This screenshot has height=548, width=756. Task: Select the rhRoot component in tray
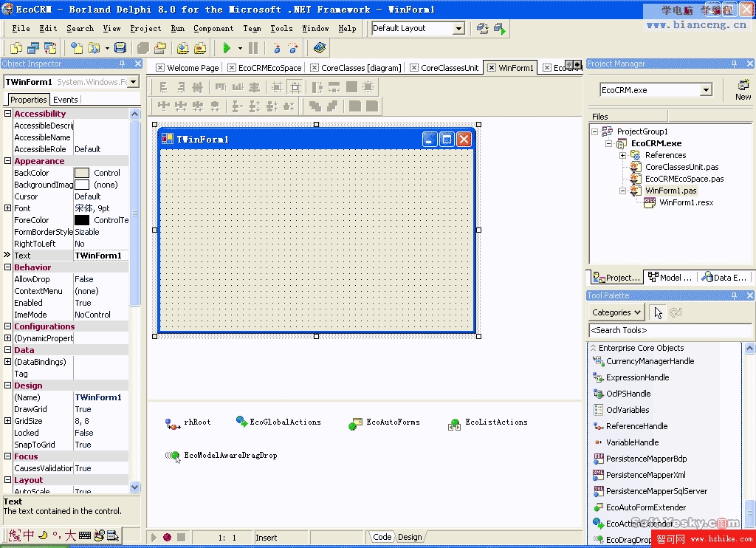188,423
